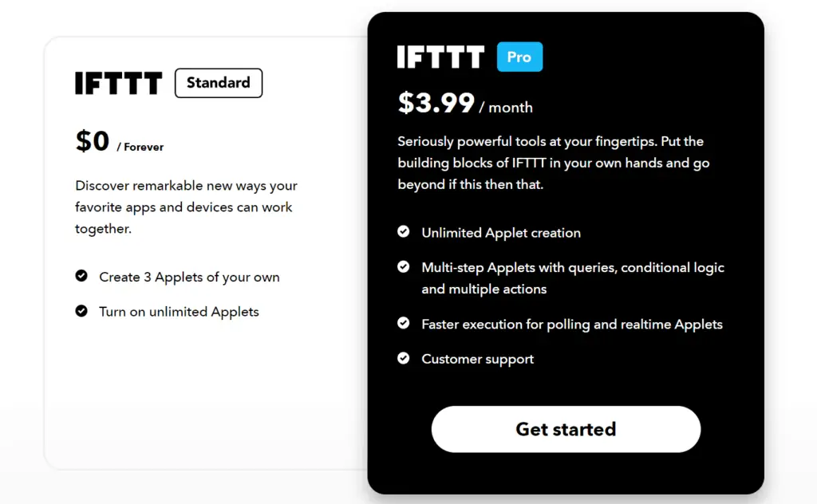This screenshot has height=504, width=817.
Task: Click the checkmark next to Customer support
Action: click(404, 358)
